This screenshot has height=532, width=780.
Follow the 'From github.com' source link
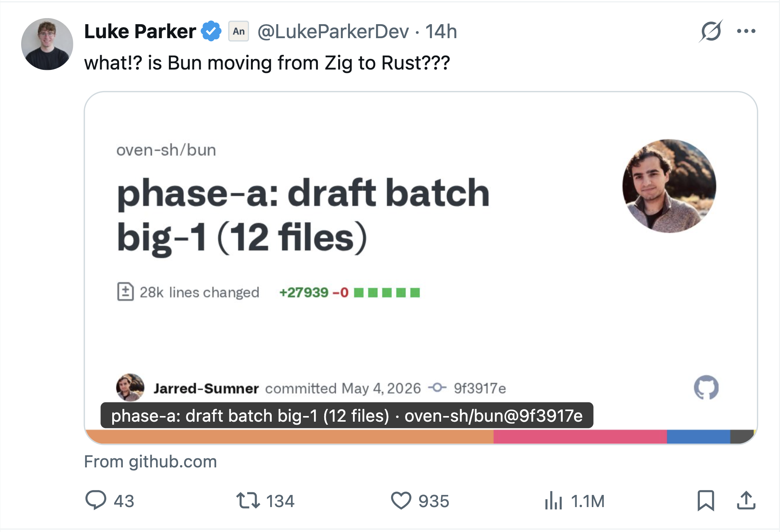(x=150, y=461)
